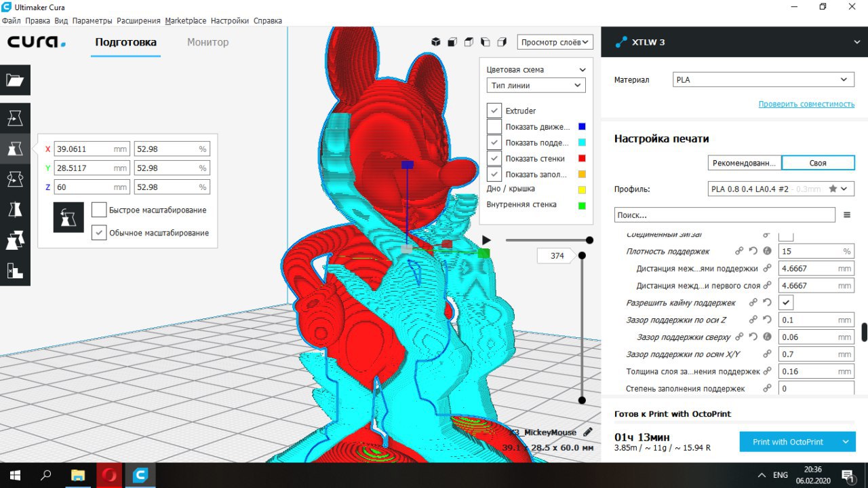868x488 pixels.
Task: Open Windows Start menu
Action: [15, 475]
